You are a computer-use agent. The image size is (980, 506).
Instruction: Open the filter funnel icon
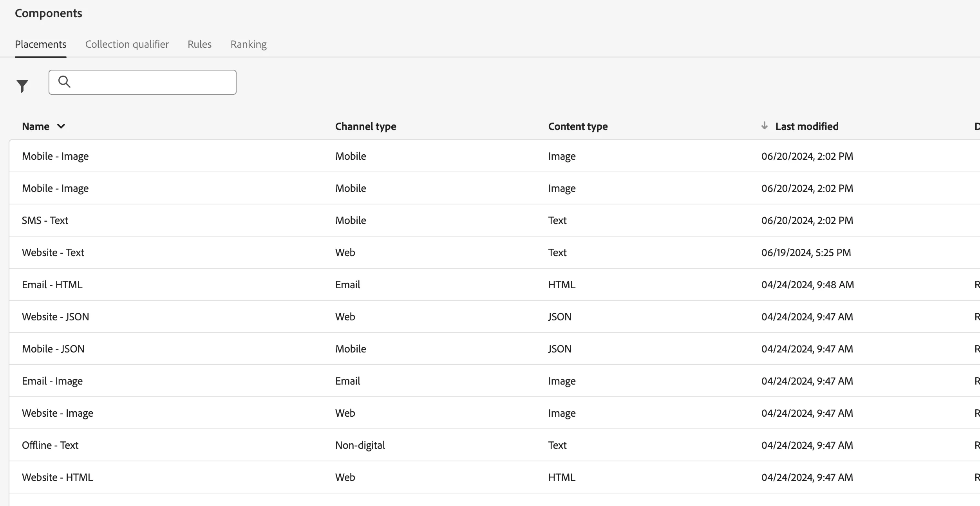(22, 86)
